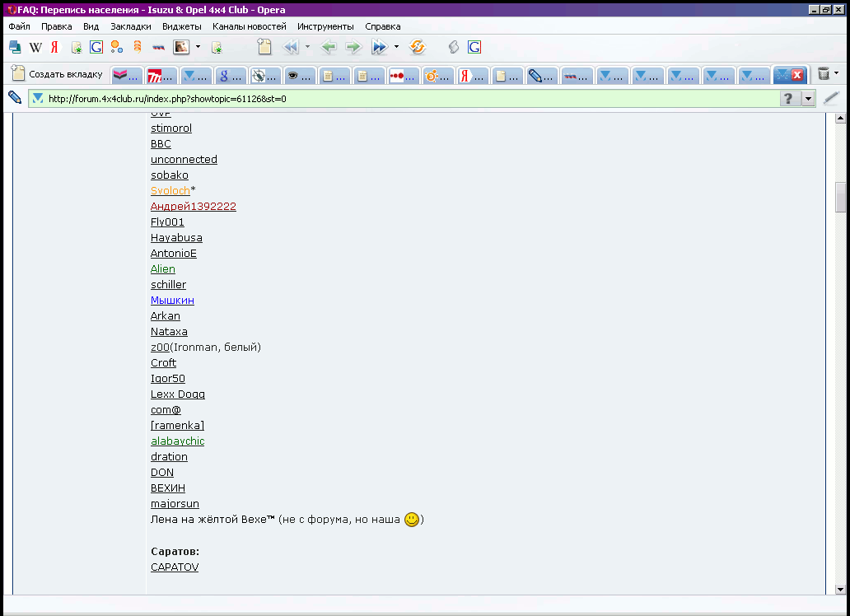Click the grey link-chain toolbar icon
This screenshot has width=850, height=616.
pos(454,47)
